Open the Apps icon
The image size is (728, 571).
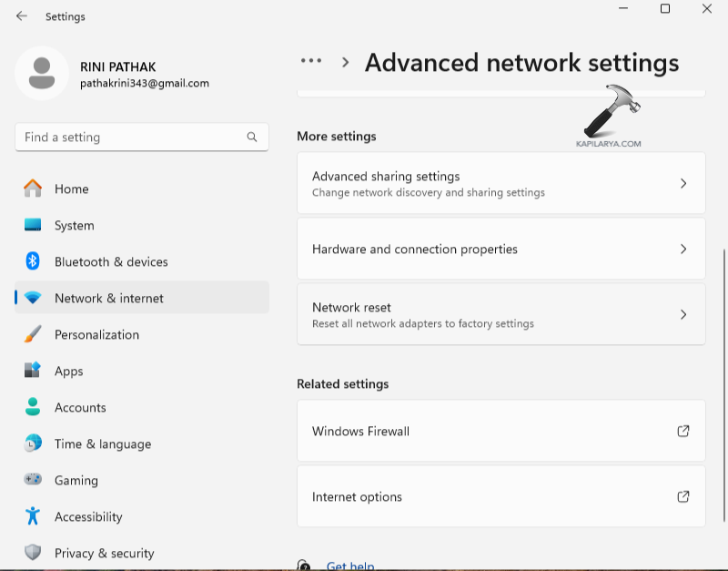pyautogui.click(x=33, y=371)
